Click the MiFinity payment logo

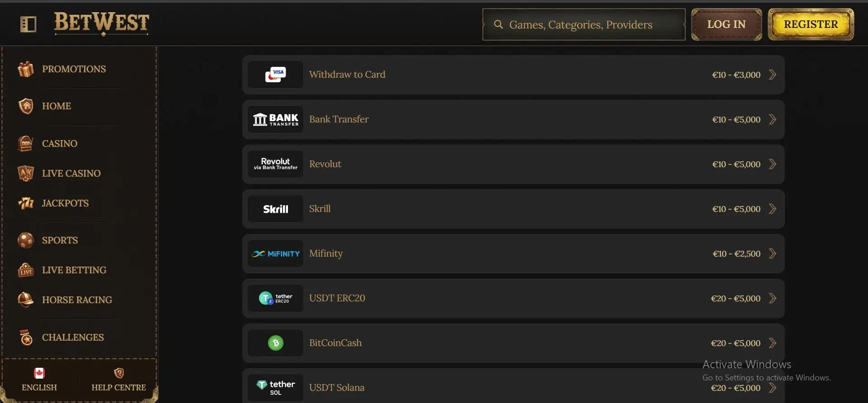pyautogui.click(x=275, y=253)
